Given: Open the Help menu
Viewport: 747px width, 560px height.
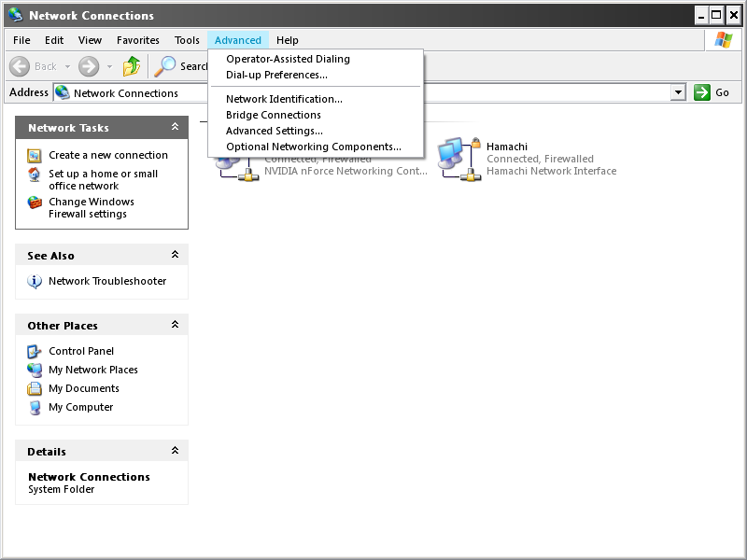Looking at the screenshot, I should (x=288, y=40).
